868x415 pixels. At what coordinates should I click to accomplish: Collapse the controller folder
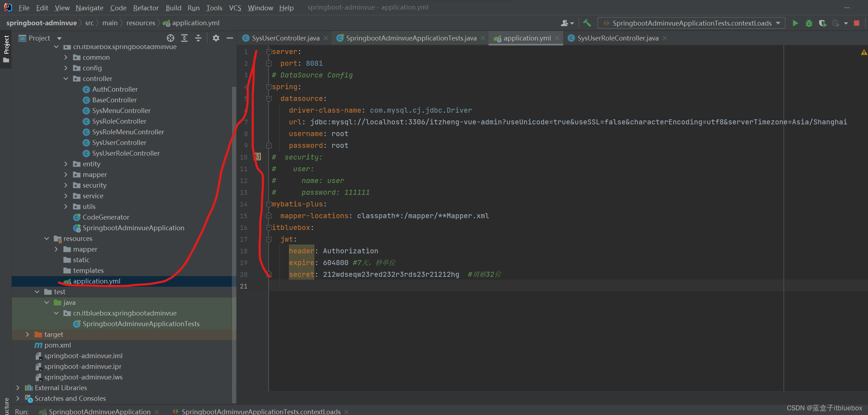pos(66,79)
